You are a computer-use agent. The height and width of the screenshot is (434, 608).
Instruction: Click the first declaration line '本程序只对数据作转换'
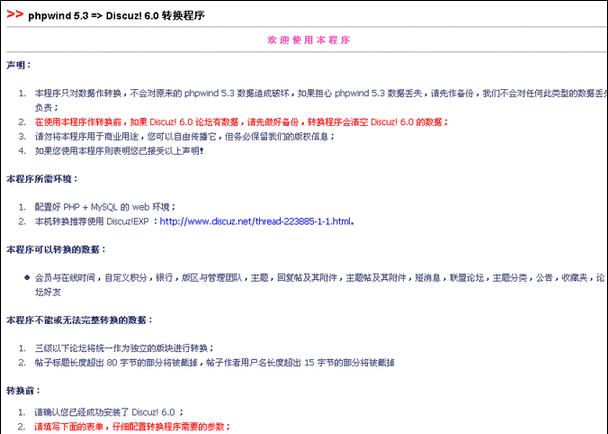point(321,100)
